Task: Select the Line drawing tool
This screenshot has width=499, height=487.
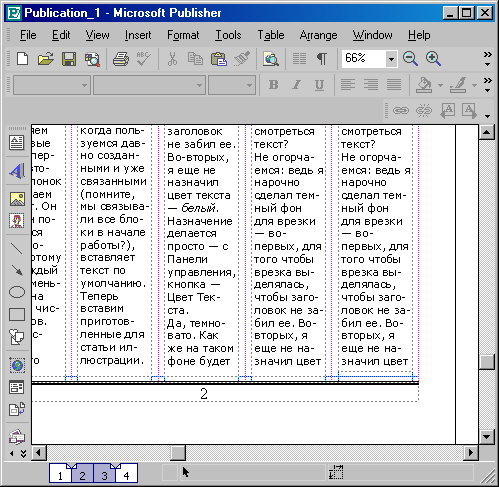Action: (x=17, y=248)
